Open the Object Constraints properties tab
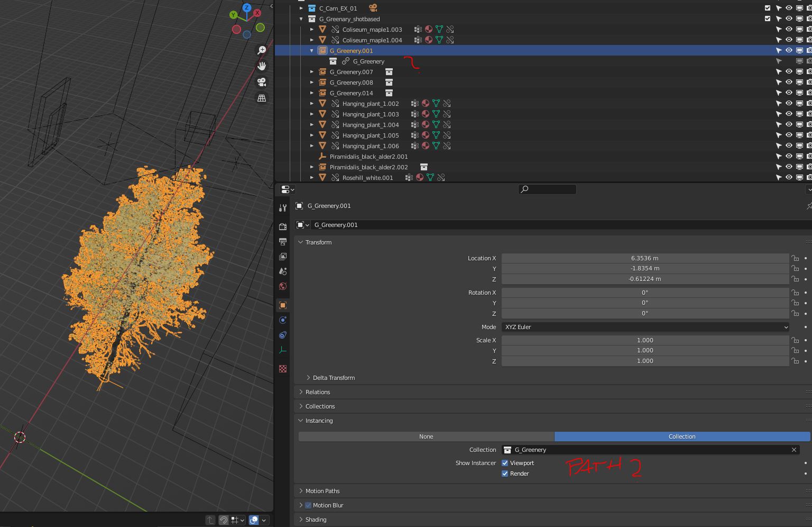812x527 pixels. pos(283,335)
